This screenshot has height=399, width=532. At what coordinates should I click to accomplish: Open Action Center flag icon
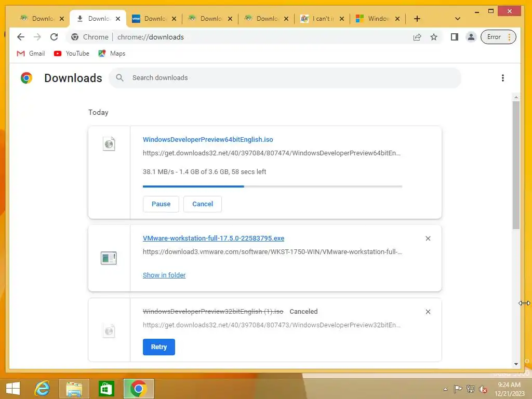click(458, 389)
